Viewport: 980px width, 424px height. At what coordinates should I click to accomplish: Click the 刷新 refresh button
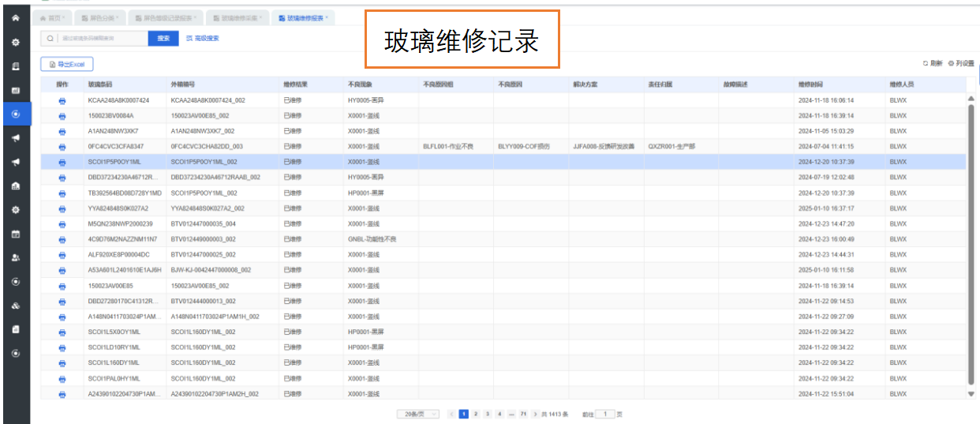pyautogui.click(x=933, y=63)
